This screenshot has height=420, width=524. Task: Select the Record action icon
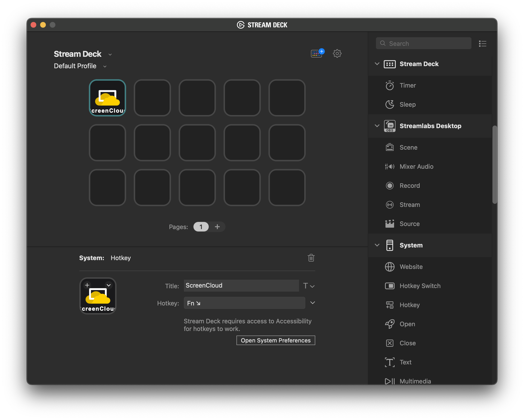pyautogui.click(x=390, y=186)
